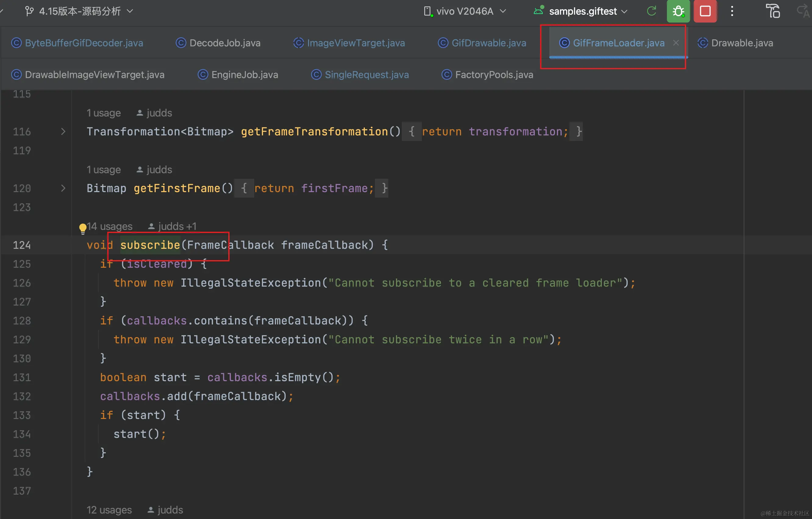Expand folded getFirstFrame method
Viewport: 812px width, 519px height.
[x=63, y=188]
